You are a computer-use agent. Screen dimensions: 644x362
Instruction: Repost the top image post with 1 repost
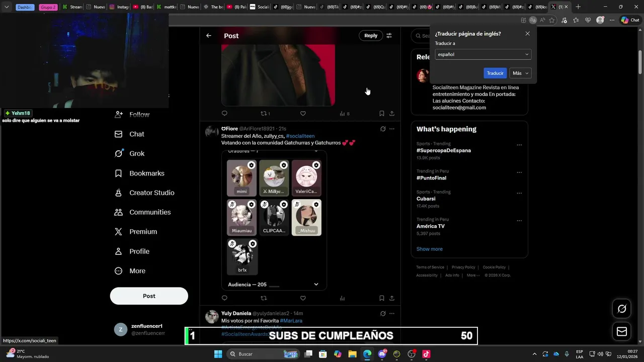(265, 114)
